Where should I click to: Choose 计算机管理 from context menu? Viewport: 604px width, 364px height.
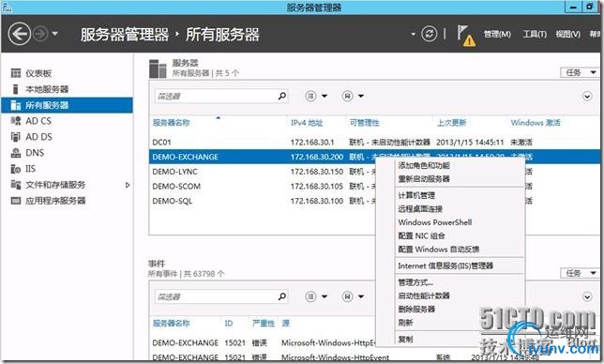[416, 195]
